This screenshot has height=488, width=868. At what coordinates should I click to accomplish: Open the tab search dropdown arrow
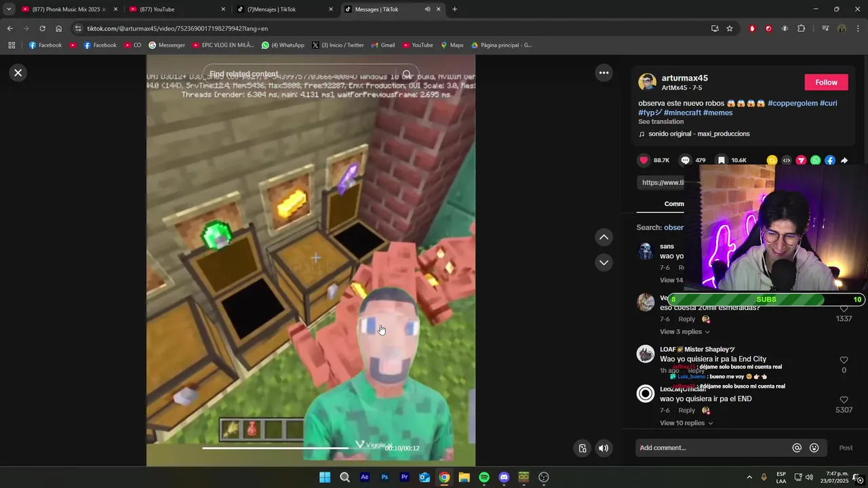[x=9, y=9]
